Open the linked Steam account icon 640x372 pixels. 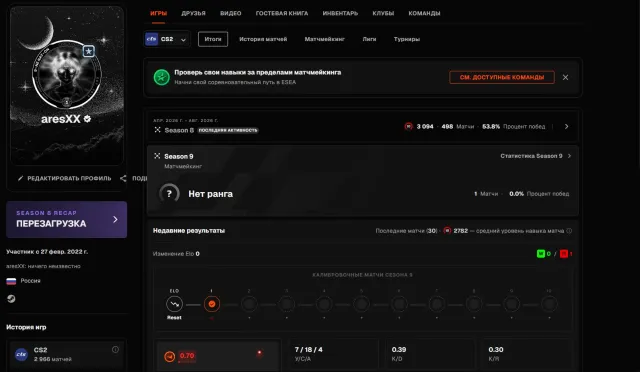[11, 299]
